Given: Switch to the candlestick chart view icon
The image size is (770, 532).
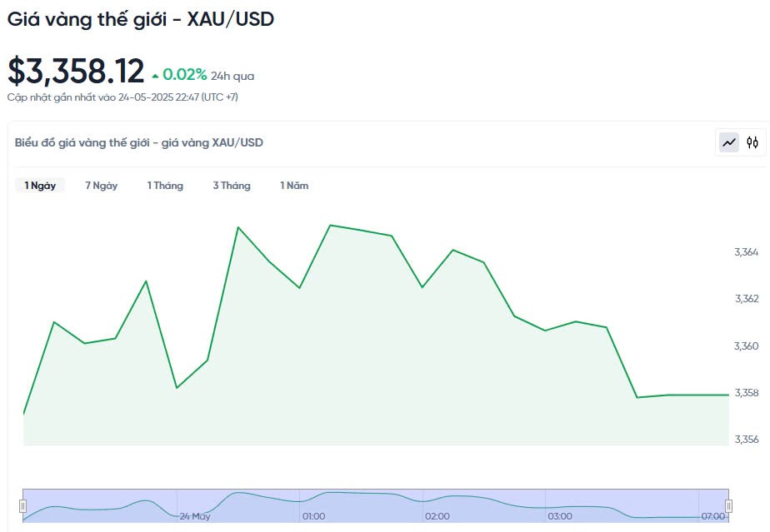Looking at the screenshot, I should [752, 142].
